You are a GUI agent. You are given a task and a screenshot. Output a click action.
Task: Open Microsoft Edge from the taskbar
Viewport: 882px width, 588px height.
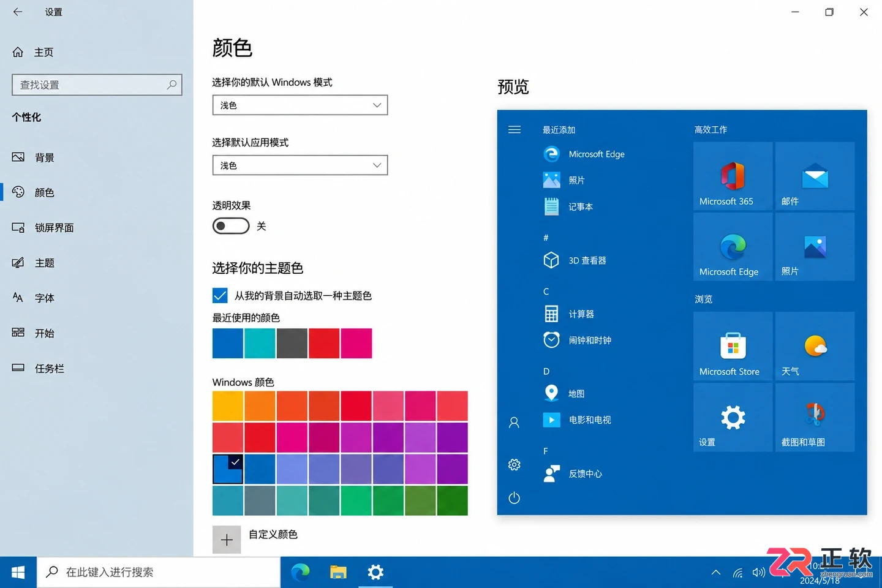[300, 572]
